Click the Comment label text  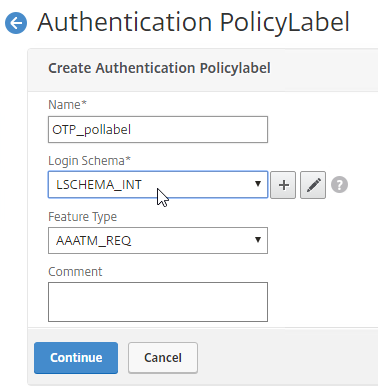point(75,272)
